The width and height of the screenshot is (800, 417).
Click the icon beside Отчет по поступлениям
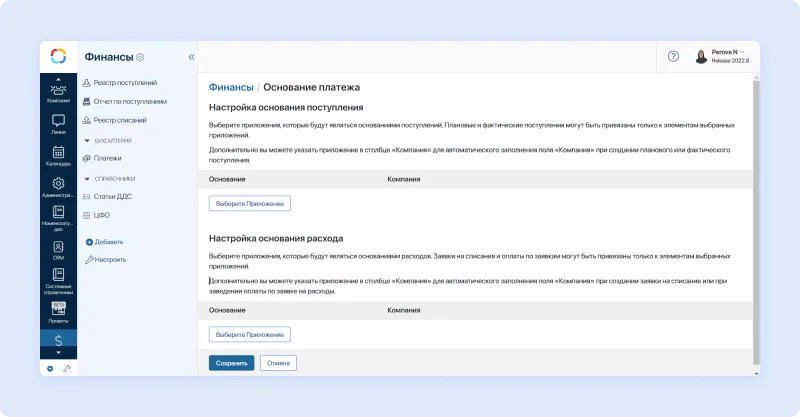(x=87, y=102)
